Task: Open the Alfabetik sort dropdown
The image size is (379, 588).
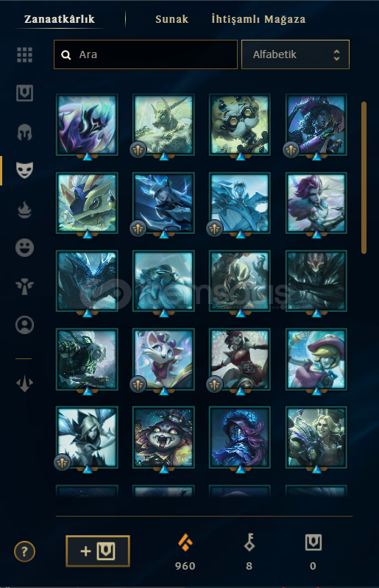Action: coord(295,54)
